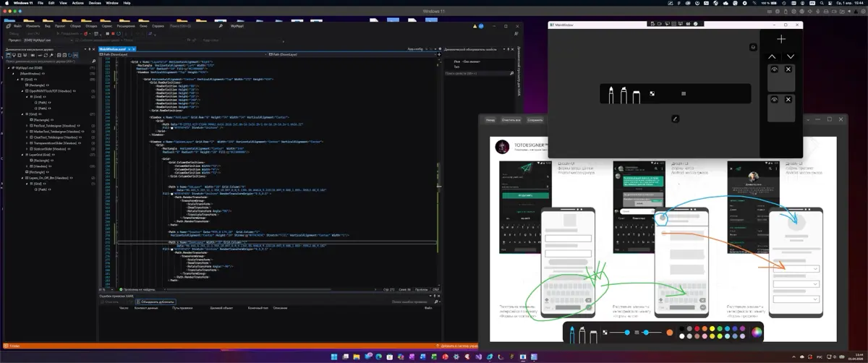Move layer up with the up chevron
Screen dimensions: 868x363
coord(772,56)
